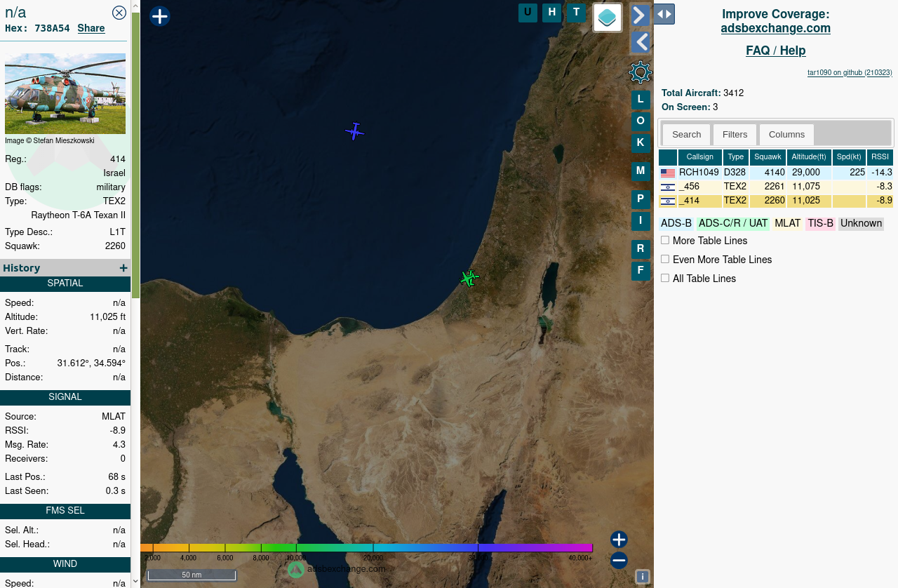Zoom out the map

click(x=619, y=561)
